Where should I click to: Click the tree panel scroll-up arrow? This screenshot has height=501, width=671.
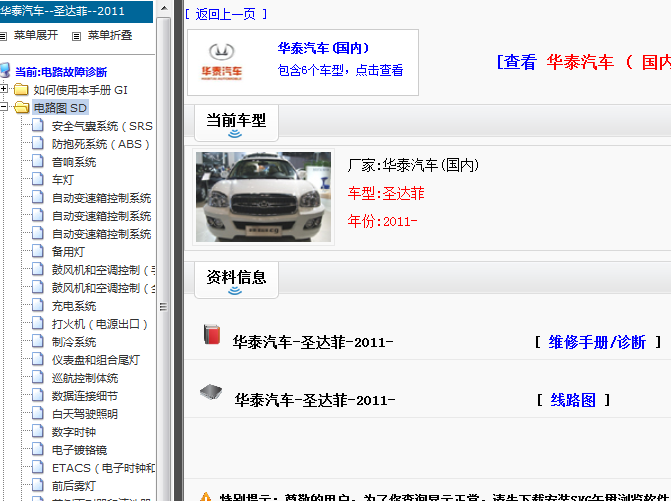tap(164, 8)
